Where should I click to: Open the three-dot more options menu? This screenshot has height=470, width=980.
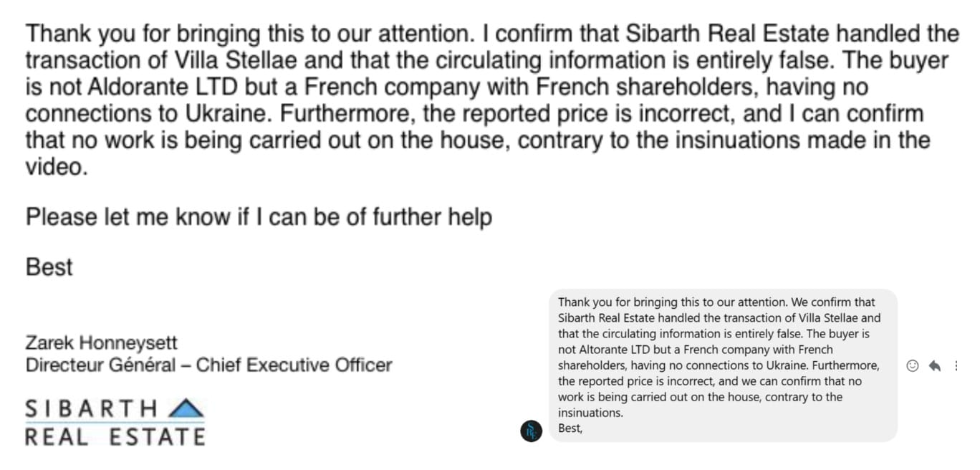956,365
